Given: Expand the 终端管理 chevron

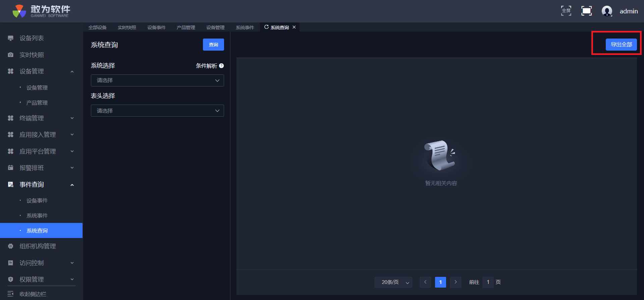Looking at the screenshot, I should 72,118.
